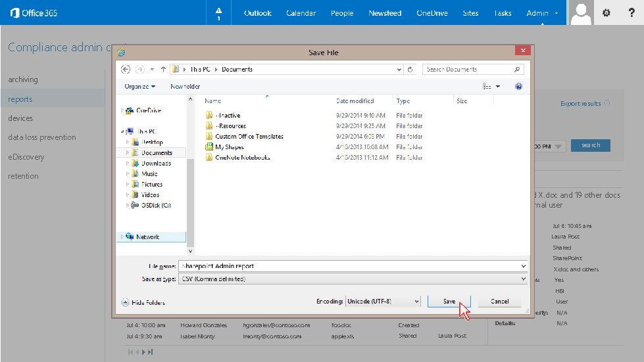Image resolution: width=644 pixels, height=362 pixels.
Task: Click the Cancel button
Action: (499, 302)
